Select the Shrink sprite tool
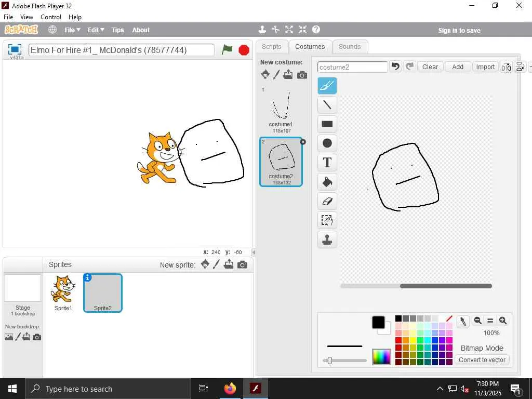 point(303,30)
